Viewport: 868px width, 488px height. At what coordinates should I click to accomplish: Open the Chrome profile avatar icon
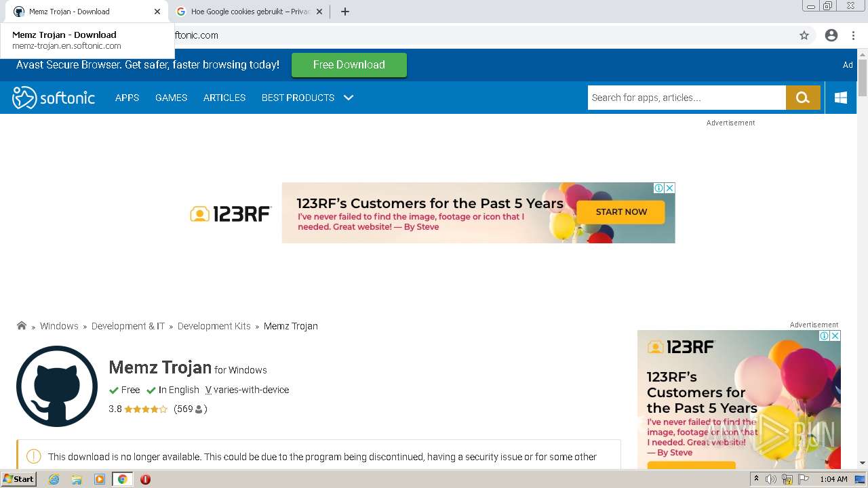(x=831, y=35)
